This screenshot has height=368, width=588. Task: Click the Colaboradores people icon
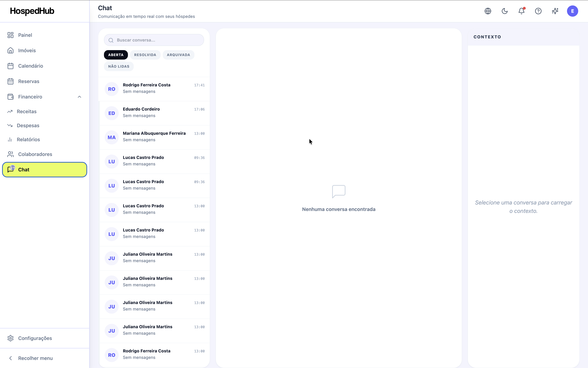(10, 154)
